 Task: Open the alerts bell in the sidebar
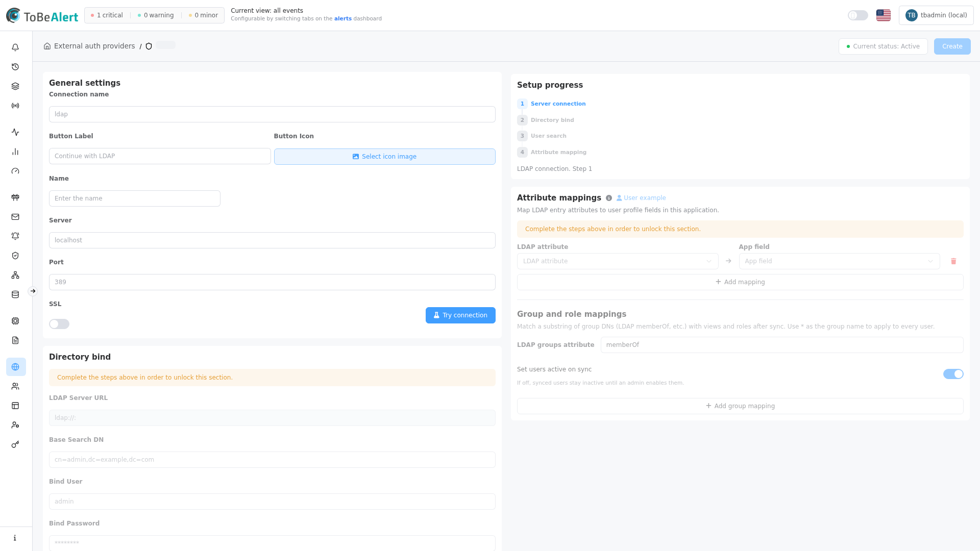click(15, 47)
